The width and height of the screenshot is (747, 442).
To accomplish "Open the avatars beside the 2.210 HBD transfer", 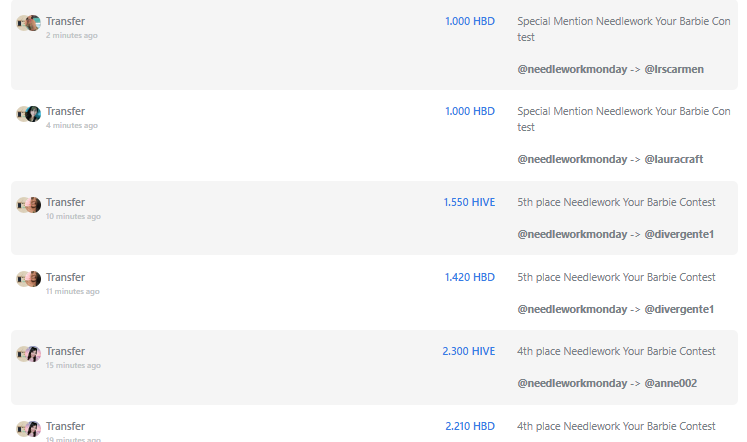I will pyautogui.click(x=29, y=429).
